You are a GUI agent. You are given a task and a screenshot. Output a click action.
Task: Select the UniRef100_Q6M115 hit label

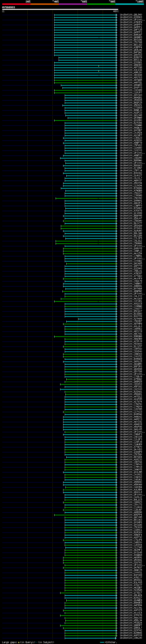point(131,361)
